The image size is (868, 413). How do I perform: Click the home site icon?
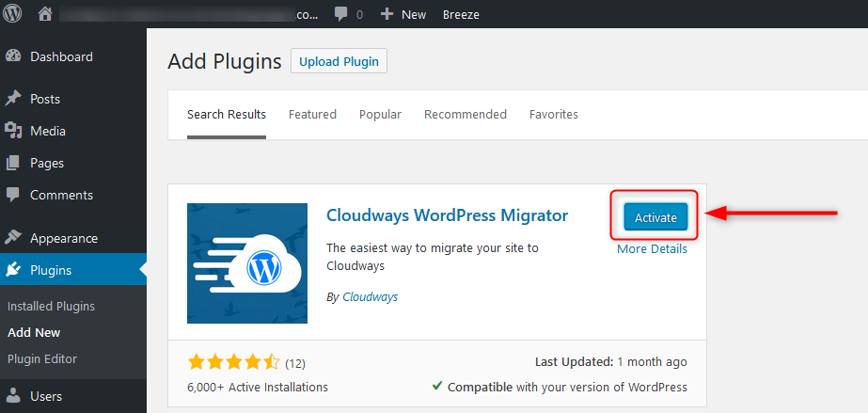[x=45, y=14]
